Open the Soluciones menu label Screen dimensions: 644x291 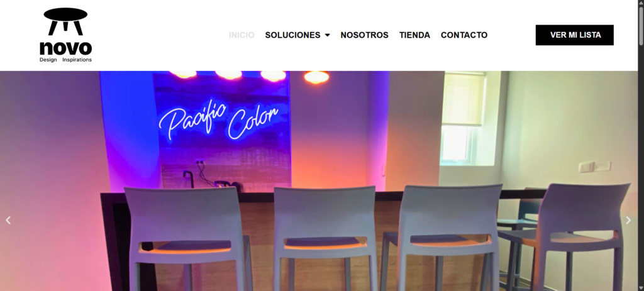[292, 35]
